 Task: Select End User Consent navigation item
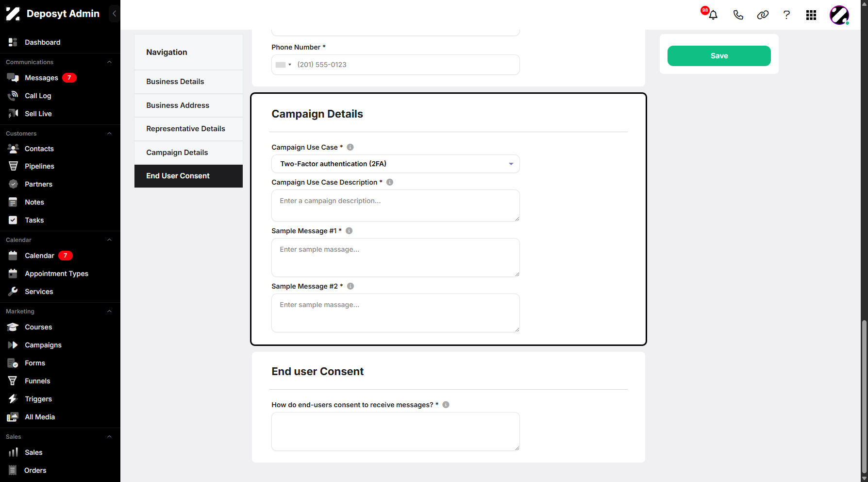pos(188,176)
